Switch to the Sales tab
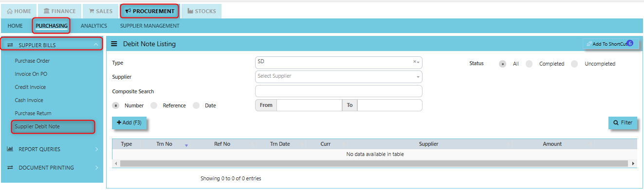Screen dimensions: 644x190 click(101, 11)
